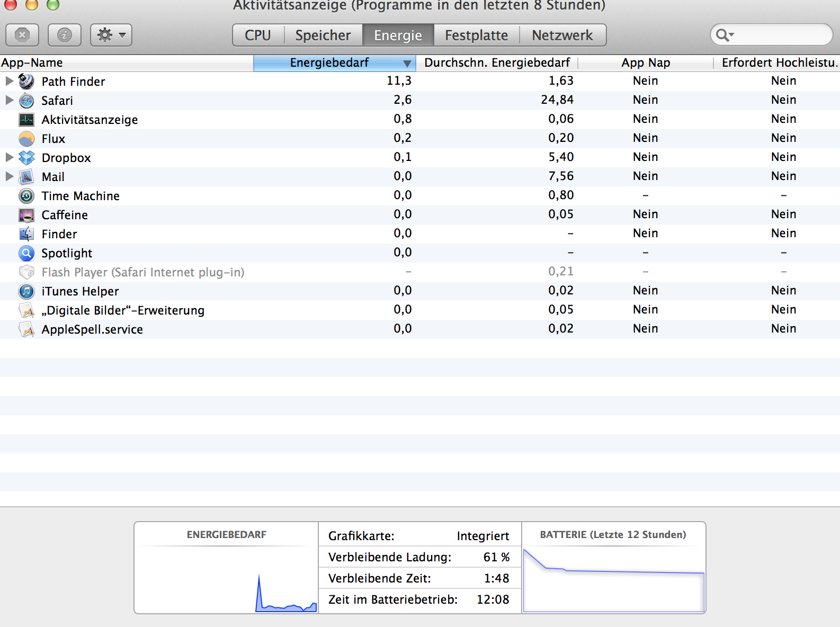This screenshot has height=627, width=840.
Task: Switch to the Netzwerk tab
Action: point(562,35)
